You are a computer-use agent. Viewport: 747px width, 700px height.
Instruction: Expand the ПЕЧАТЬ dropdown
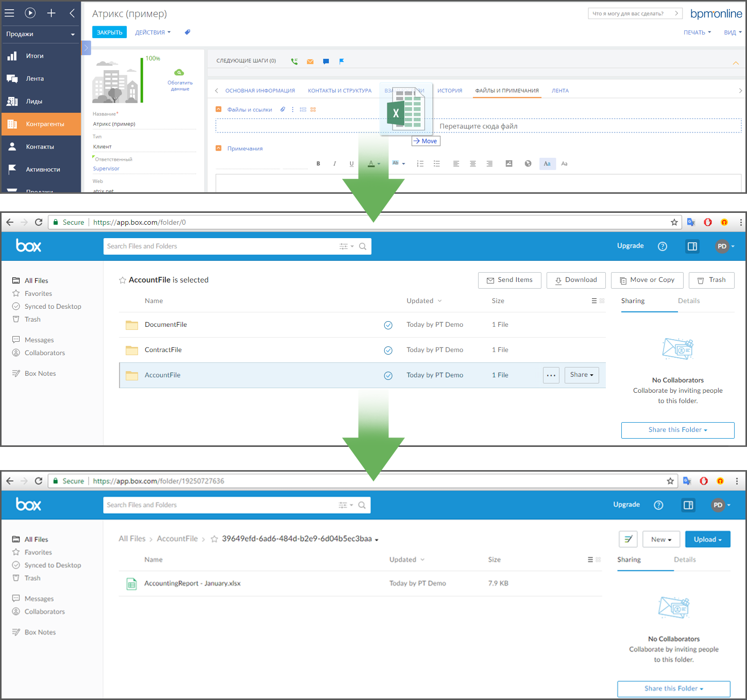point(697,32)
